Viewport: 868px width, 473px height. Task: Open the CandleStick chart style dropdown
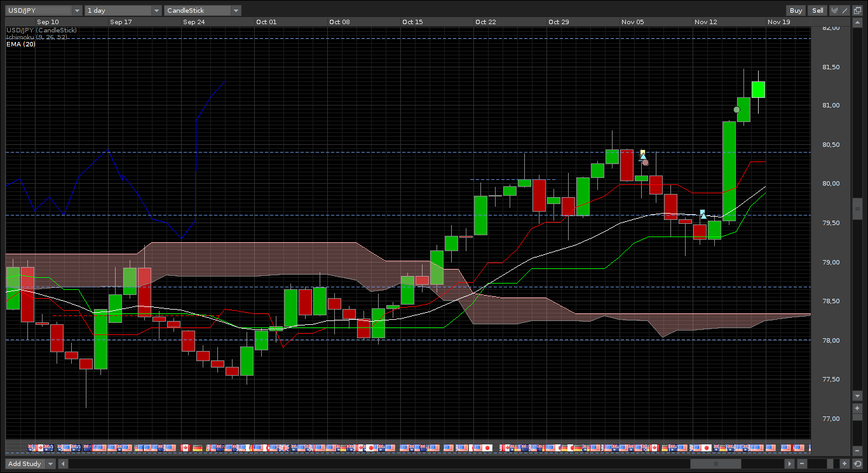(x=203, y=10)
